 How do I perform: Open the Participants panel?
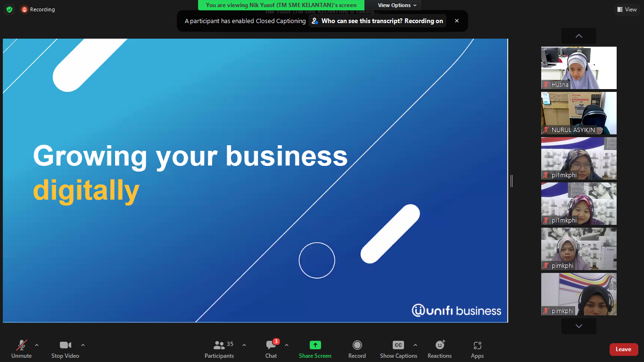pos(219,349)
